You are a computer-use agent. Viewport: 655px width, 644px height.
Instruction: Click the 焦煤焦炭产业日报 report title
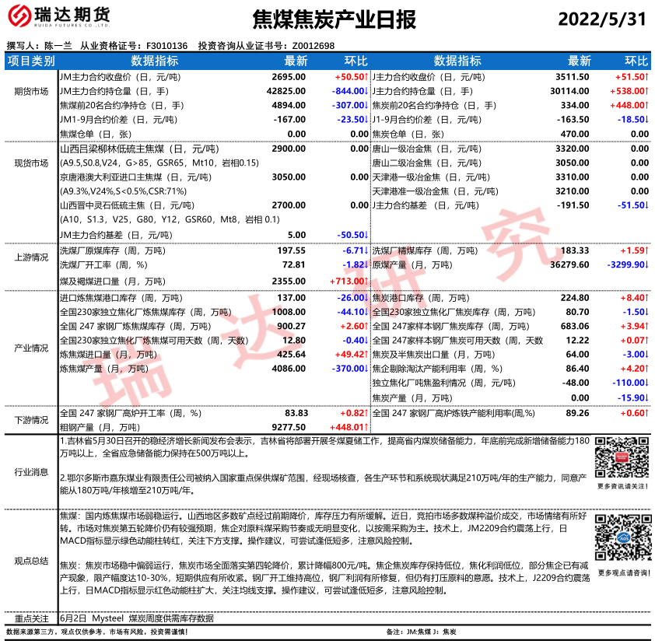pyautogui.click(x=335, y=19)
